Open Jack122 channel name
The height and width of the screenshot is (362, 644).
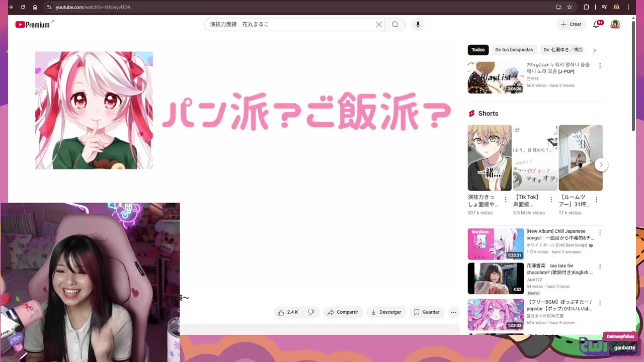point(534,280)
